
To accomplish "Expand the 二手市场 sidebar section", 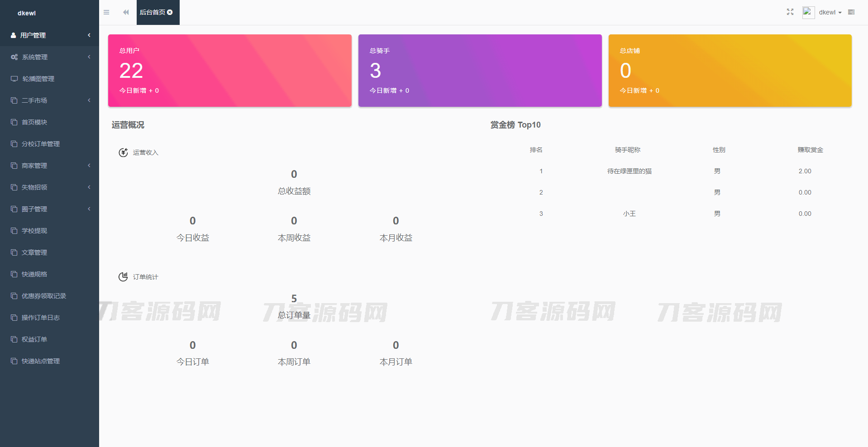I will coord(49,100).
